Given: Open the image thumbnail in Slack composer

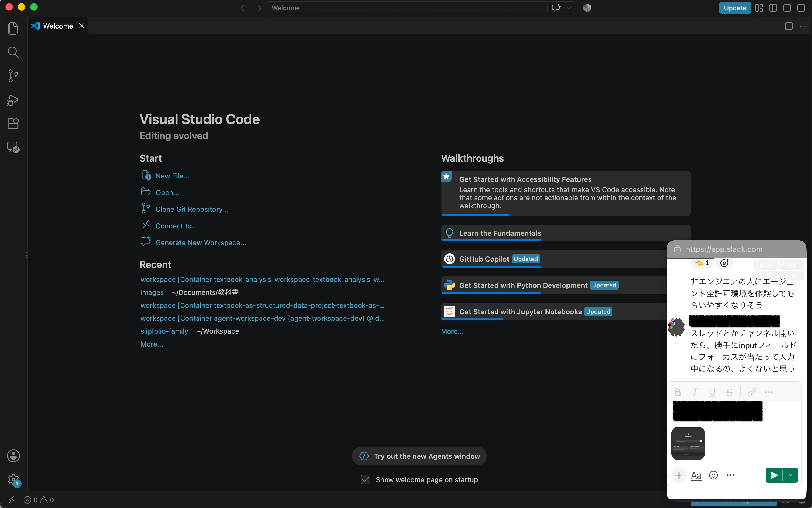Looking at the screenshot, I should pos(688,443).
